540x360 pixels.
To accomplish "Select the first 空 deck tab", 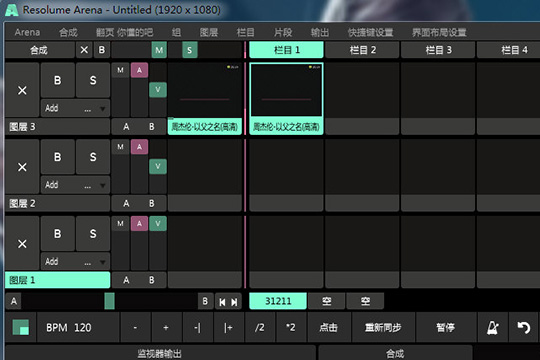I will (326, 301).
